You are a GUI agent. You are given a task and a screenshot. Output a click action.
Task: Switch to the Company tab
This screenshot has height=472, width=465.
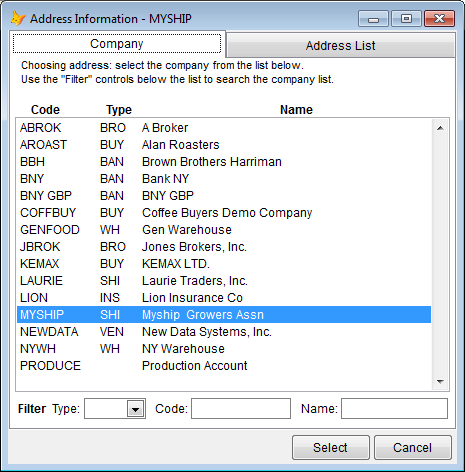click(x=117, y=44)
